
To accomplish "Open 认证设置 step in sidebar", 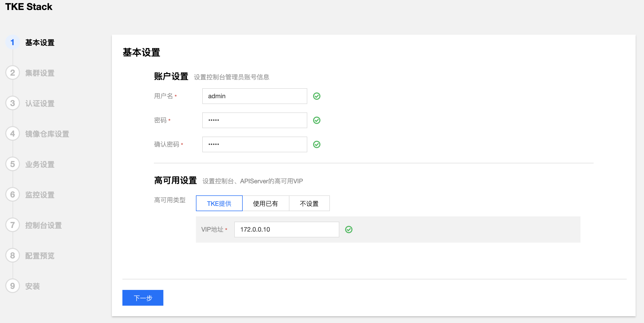I will [x=40, y=103].
